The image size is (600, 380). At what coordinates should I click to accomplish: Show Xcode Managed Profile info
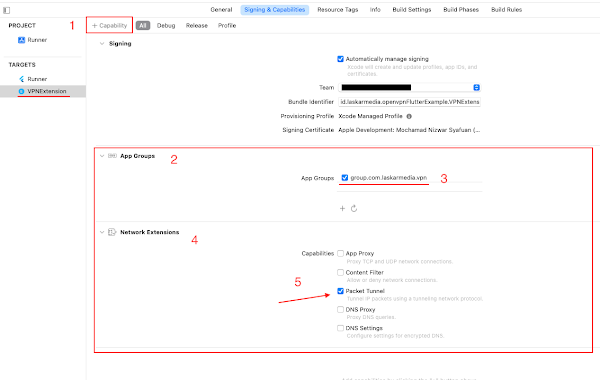(409, 116)
